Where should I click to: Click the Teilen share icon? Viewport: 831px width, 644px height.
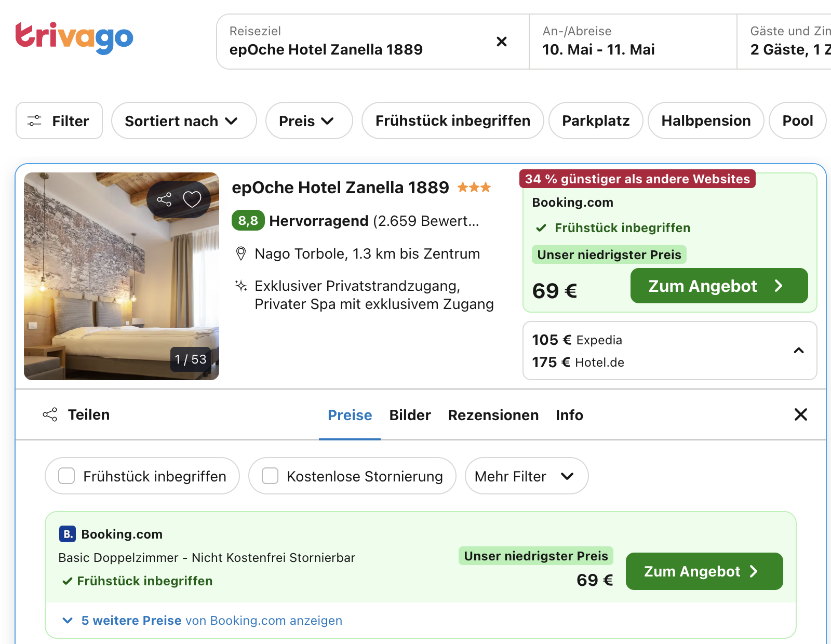tap(50, 414)
